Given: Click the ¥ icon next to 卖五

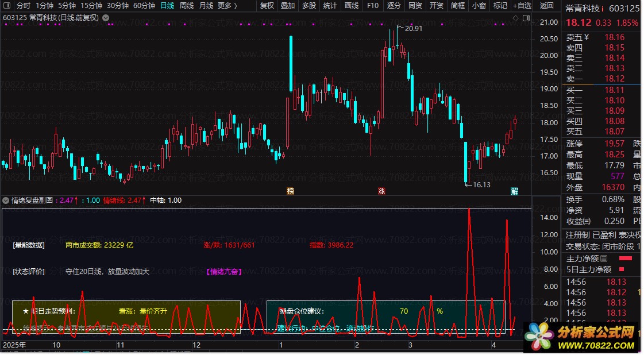Looking at the screenshot, I should click(587, 37).
